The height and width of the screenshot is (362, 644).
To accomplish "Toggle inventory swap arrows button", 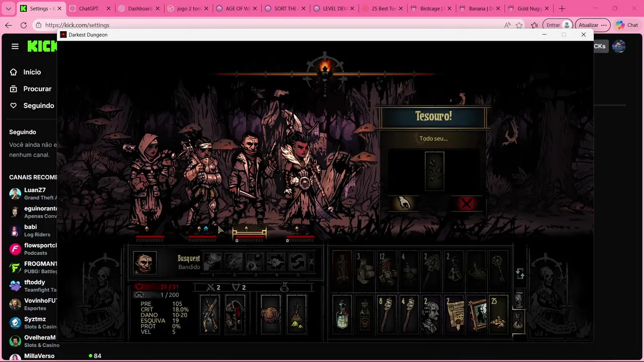I will [520, 274].
